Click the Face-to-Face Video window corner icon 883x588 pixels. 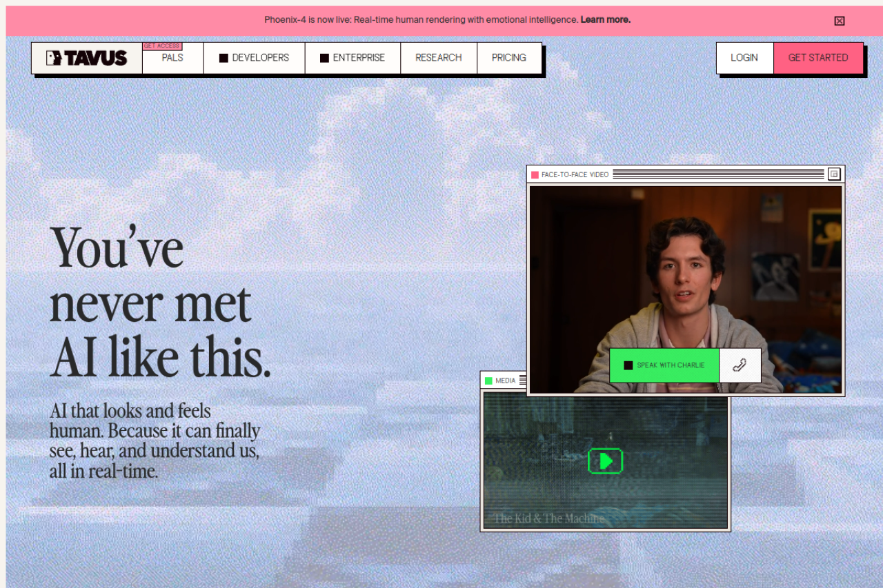click(834, 174)
